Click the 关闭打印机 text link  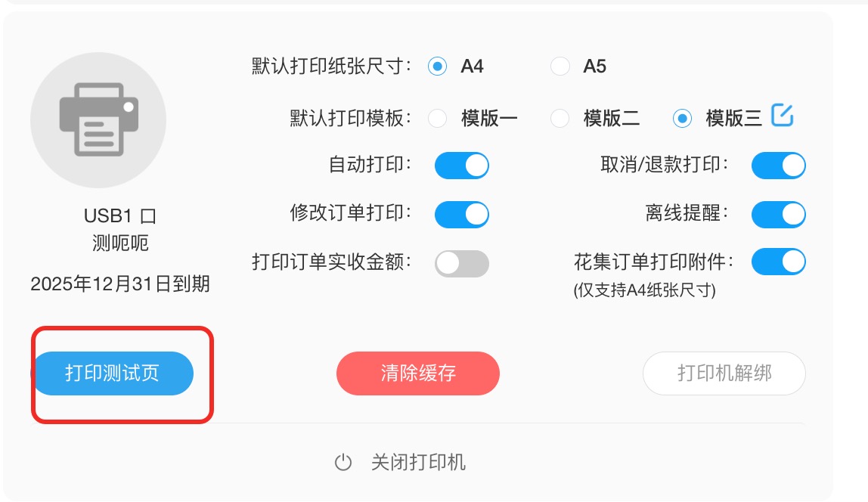418,462
